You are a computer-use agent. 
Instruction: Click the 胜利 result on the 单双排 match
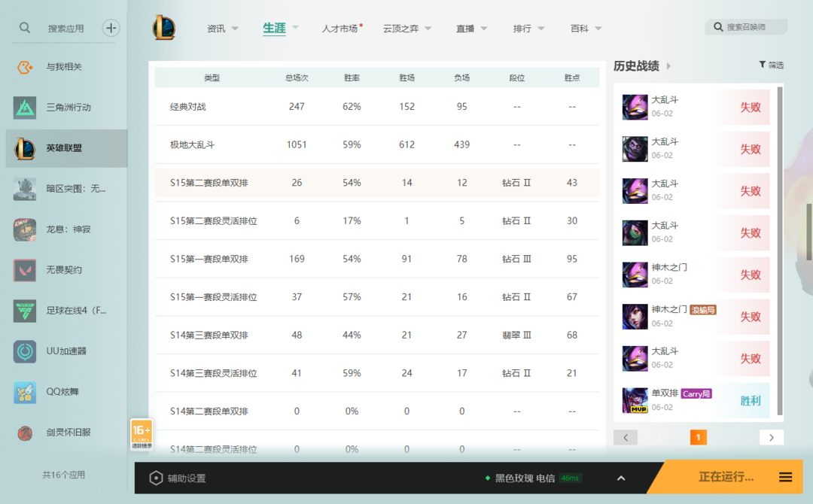click(x=751, y=401)
